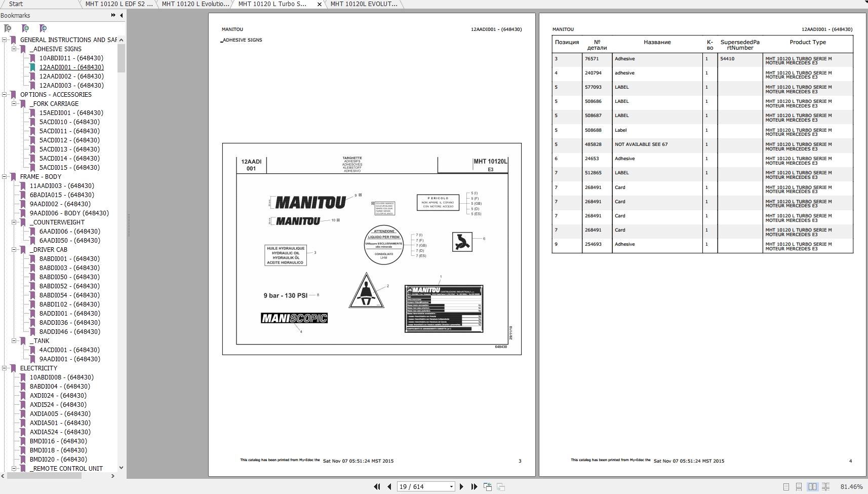This screenshot has height=494, width=868.
Task: Switch to the Start tab
Action: click(x=15, y=4)
